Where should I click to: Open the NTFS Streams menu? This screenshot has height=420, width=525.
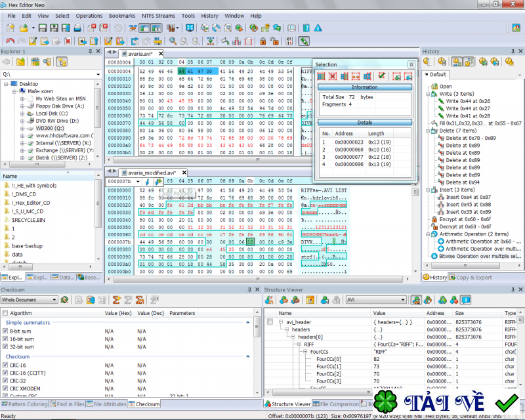157,15
